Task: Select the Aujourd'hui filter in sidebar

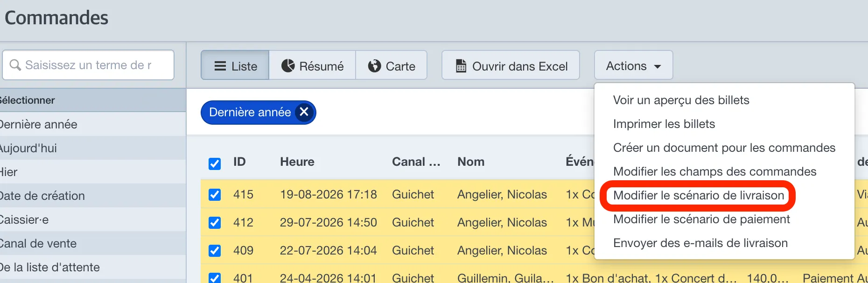Action: coord(93,148)
